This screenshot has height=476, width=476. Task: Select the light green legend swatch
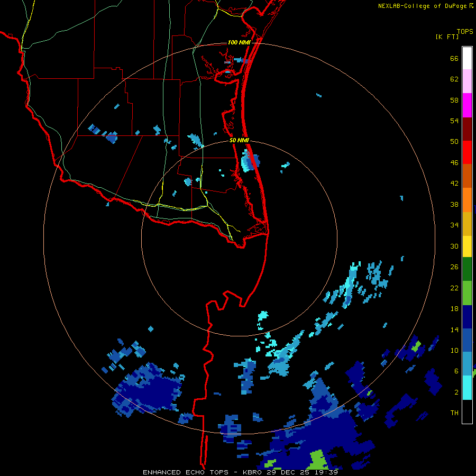tap(467, 293)
